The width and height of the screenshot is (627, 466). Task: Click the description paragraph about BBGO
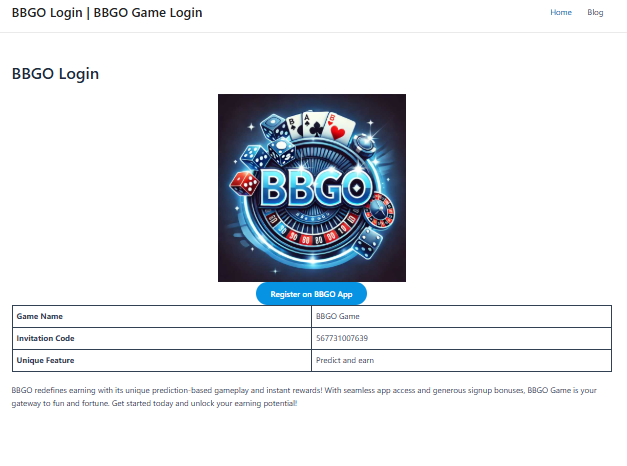click(x=304, y=397)
